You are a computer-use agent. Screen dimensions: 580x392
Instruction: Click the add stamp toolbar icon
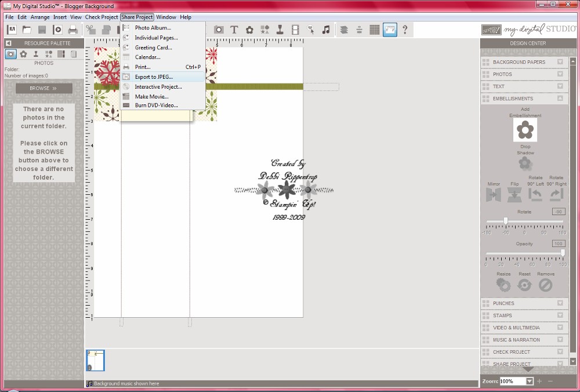click(x=280, y=30)
